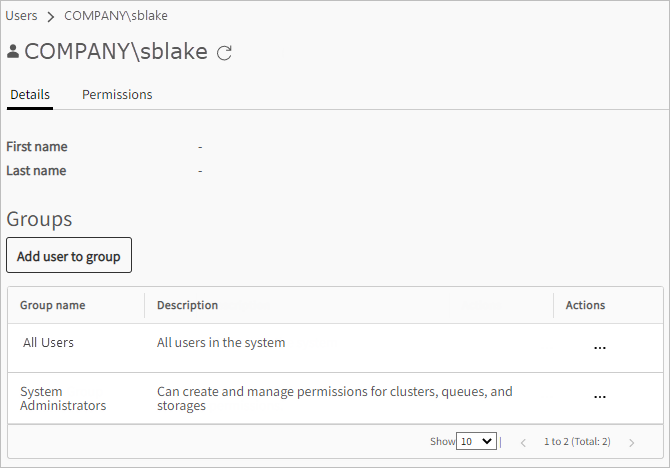Screen dimensions: 670x468
Task: Open the Show rows-per-page dropdown
Action: [476, 441]
